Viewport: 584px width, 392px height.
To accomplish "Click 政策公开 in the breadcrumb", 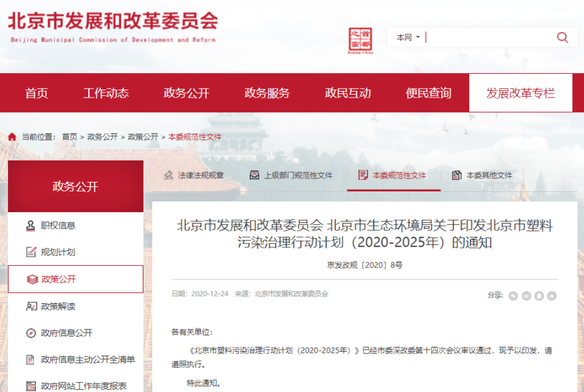I will pyautogui.click(x=143, y=137).
